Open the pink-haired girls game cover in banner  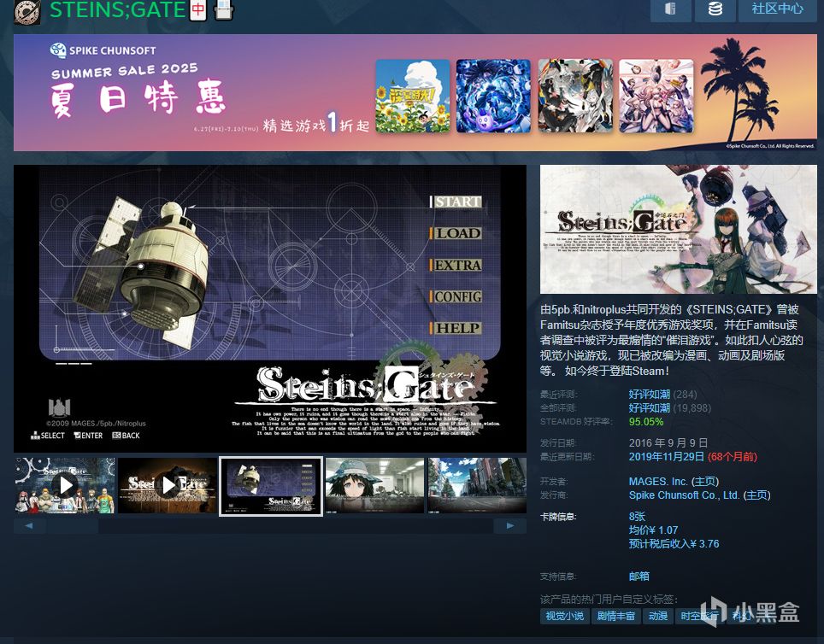click(x=656, y=96)
